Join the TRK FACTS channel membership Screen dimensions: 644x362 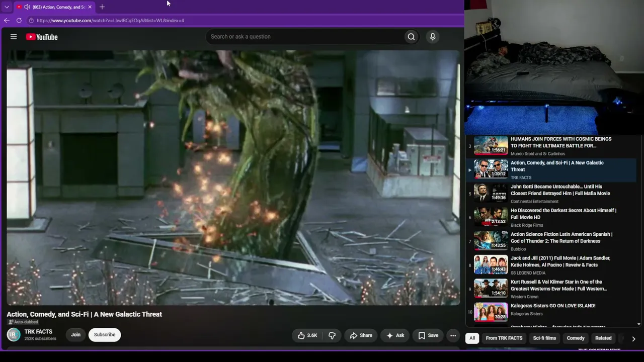pyautogui.click(x=75, y=335)
